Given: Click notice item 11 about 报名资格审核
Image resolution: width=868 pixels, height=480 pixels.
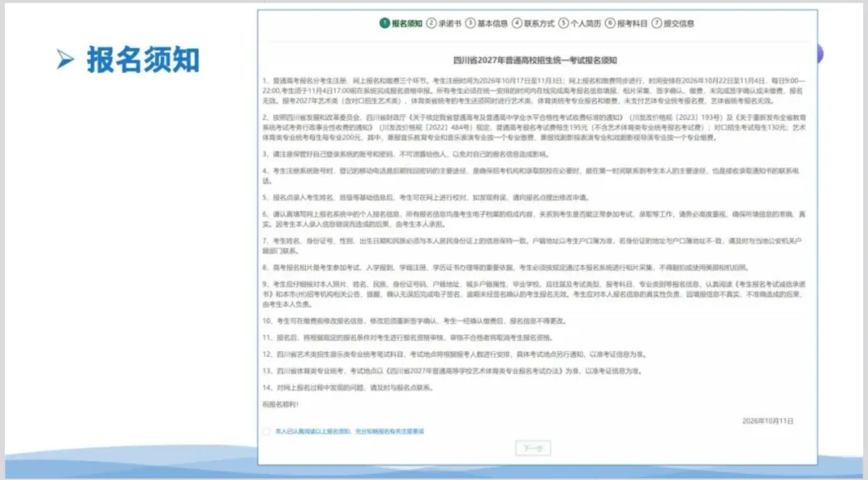Looking at the screenshot, I should pos(408,338).
